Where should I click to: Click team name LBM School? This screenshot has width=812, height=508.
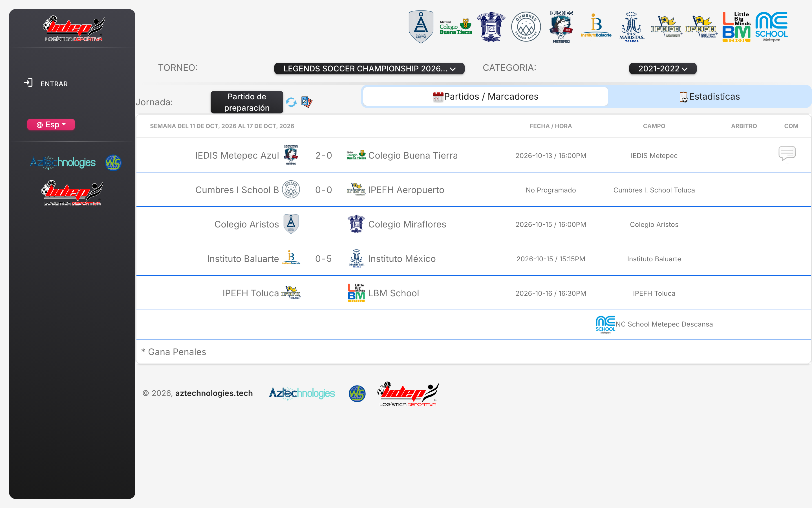pyautogui.click(x=393, y=293)
